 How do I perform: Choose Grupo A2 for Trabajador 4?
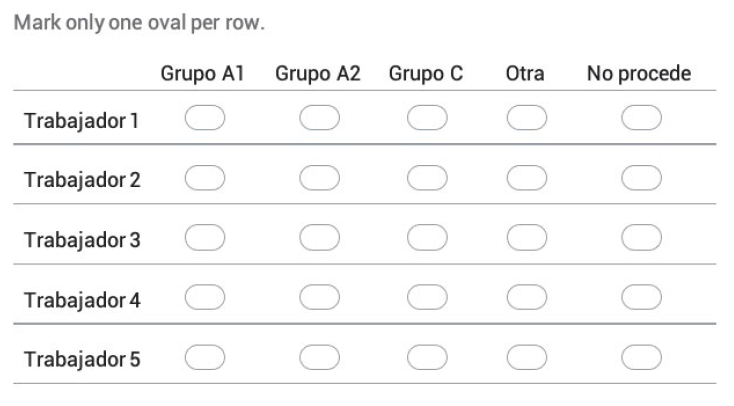click(x=319, y=297)
